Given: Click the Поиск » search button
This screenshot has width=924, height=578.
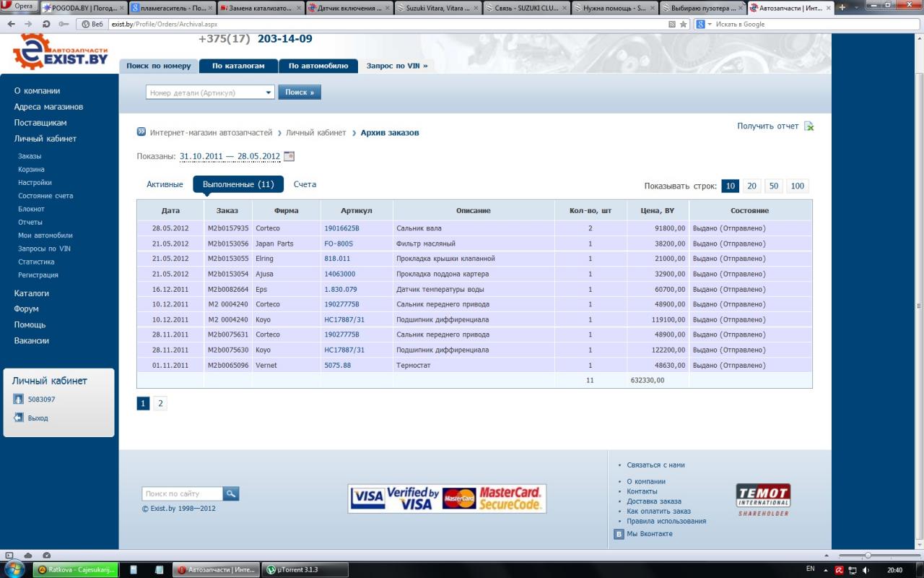Looking at the screenshot, I should (x=300, y=92).
